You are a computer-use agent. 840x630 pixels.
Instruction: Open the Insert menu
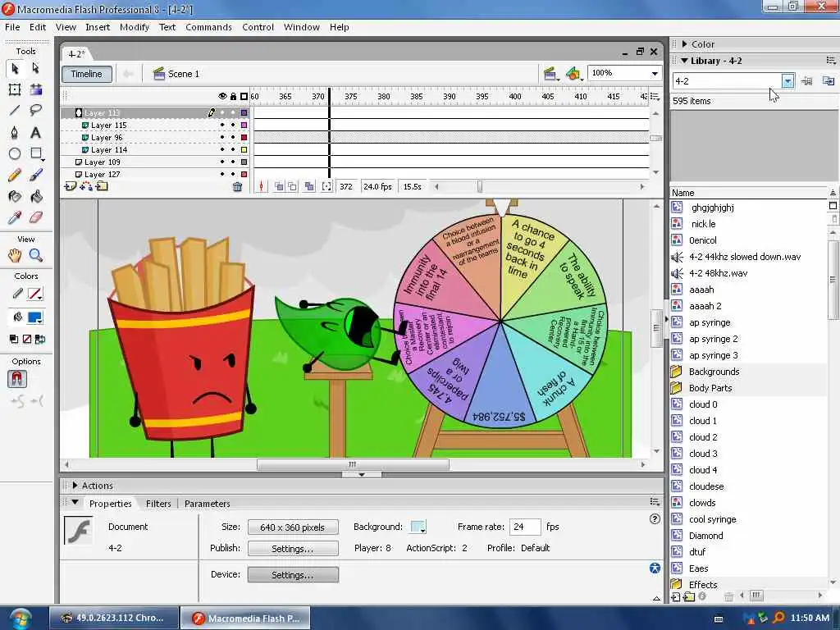pos(98,27)
